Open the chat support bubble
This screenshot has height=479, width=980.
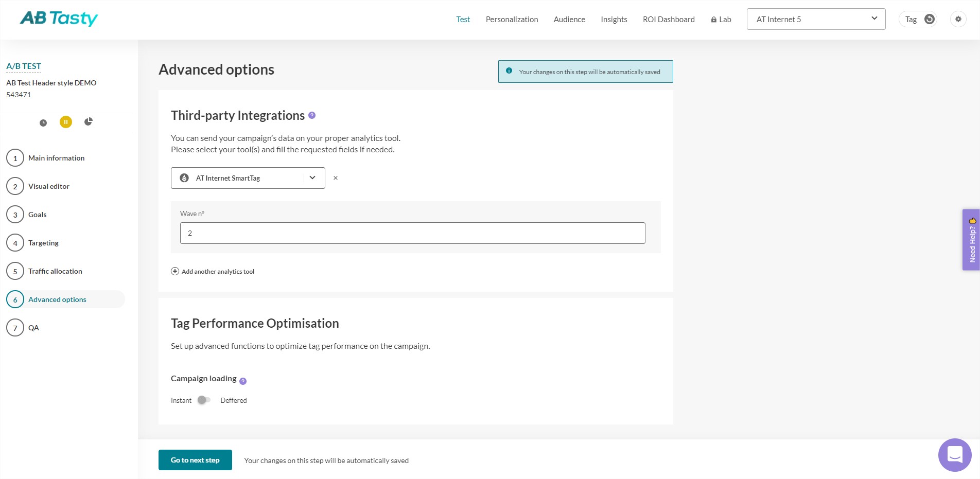(955, 455)
